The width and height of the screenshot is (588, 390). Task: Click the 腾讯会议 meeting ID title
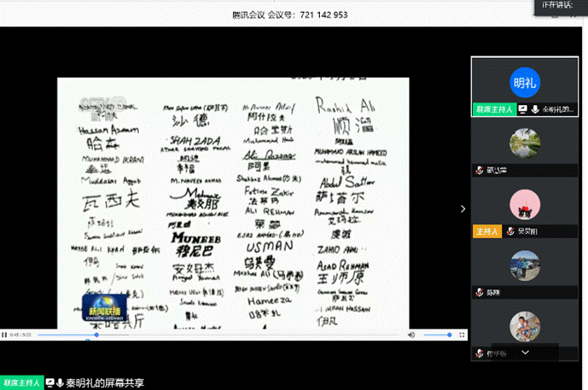tap(290, 15)
